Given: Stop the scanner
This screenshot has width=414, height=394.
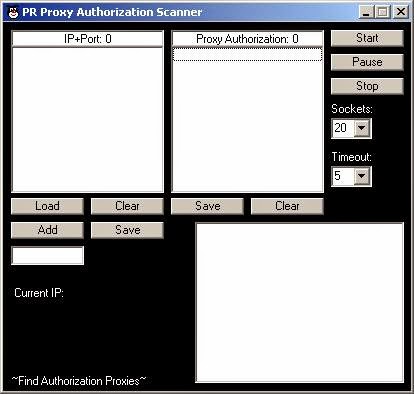Looking at the screenshot, I should pyautogui.click(x=367, y=86).
